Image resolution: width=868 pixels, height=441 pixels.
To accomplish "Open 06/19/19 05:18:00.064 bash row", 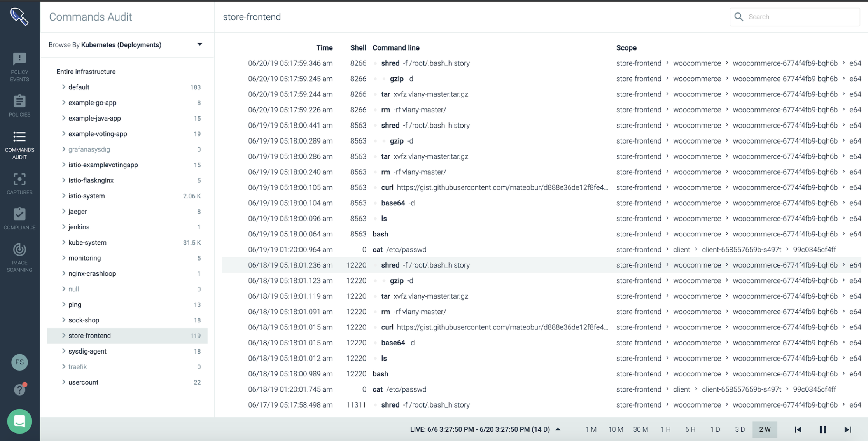I will [542, 234].
